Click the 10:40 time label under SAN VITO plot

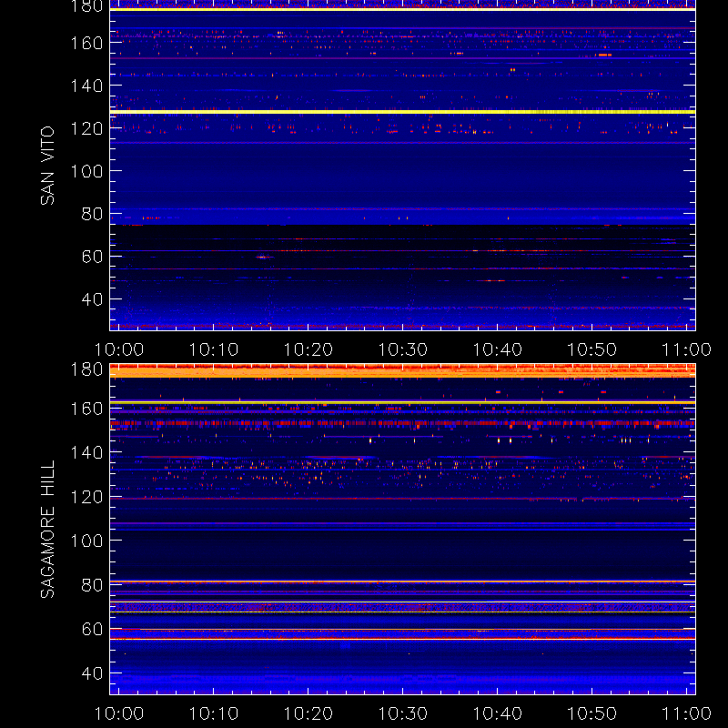(497, 349)
